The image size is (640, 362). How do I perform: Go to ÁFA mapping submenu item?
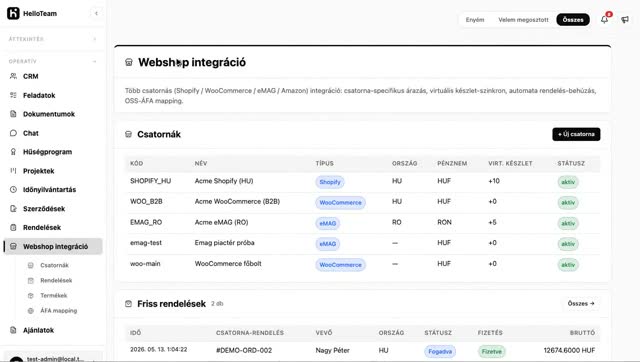coord(58,311)
